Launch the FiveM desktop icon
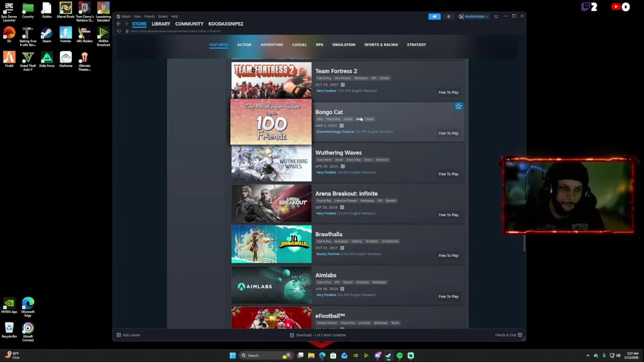 pyautogui.click(x=9, y=59)
